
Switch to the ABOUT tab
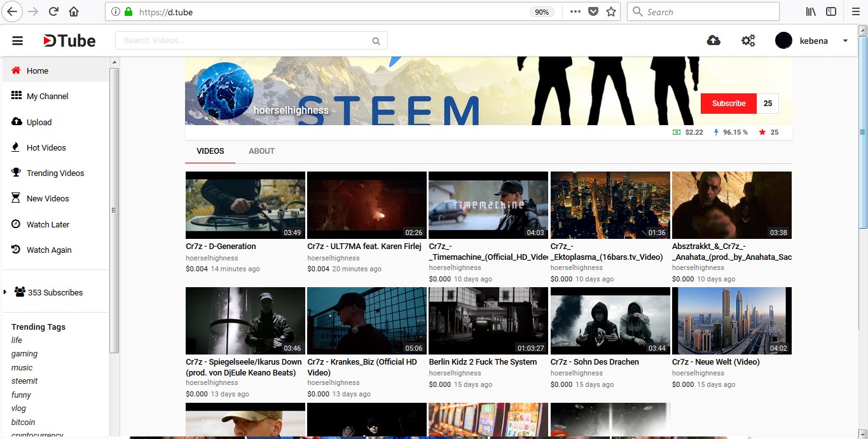click(x=261, y=151)
